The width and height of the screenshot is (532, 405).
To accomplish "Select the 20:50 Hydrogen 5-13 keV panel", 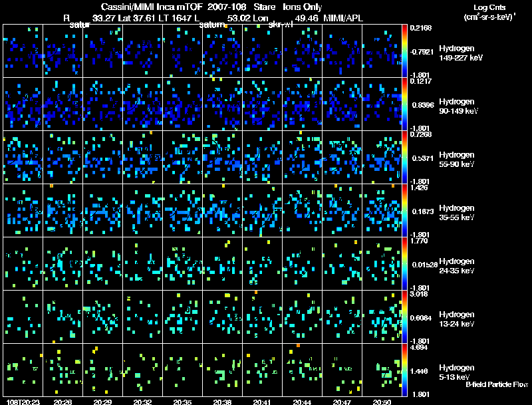I will tap(382, 370).
